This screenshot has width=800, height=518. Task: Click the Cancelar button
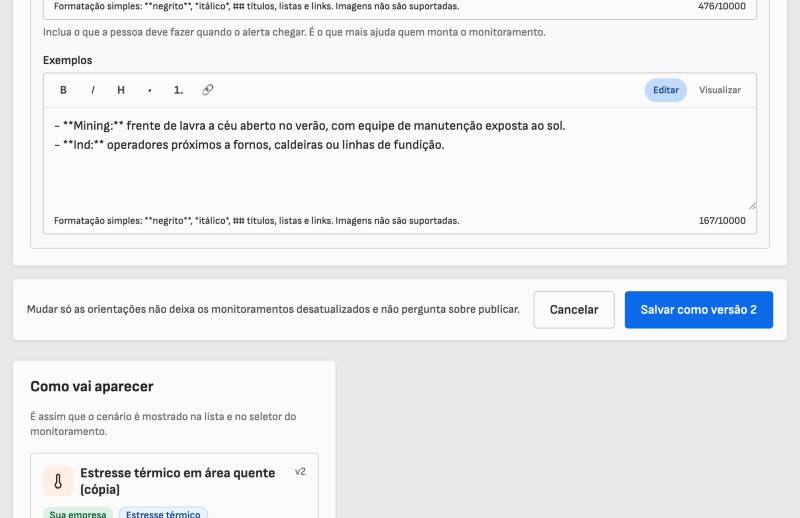click(x=574, y=310)
